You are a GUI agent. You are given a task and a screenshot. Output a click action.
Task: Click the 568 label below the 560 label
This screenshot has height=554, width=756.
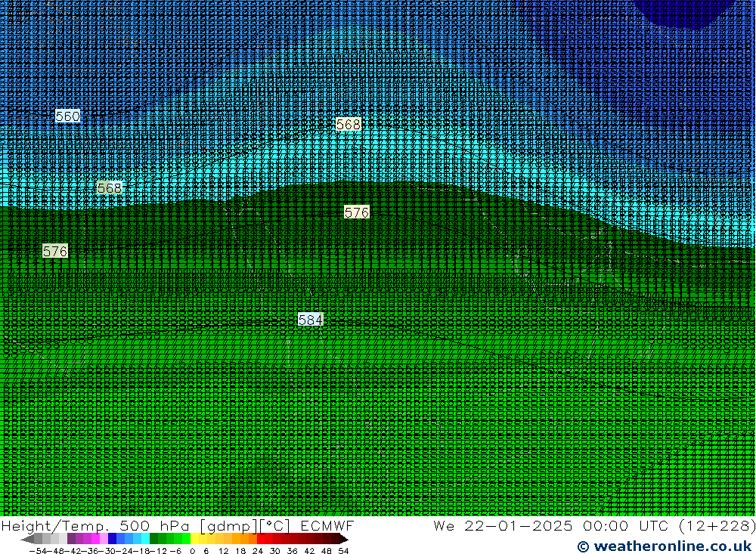tap(110, 187)
